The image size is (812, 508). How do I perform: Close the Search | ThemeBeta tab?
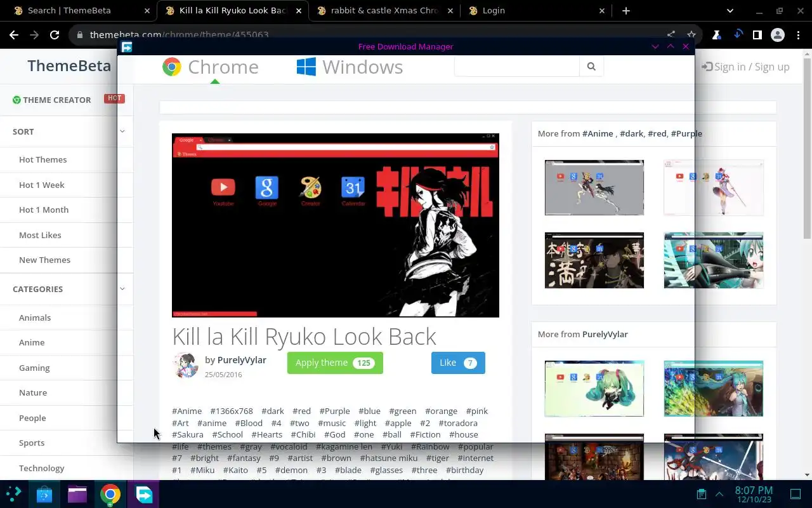tap(147, 11)
